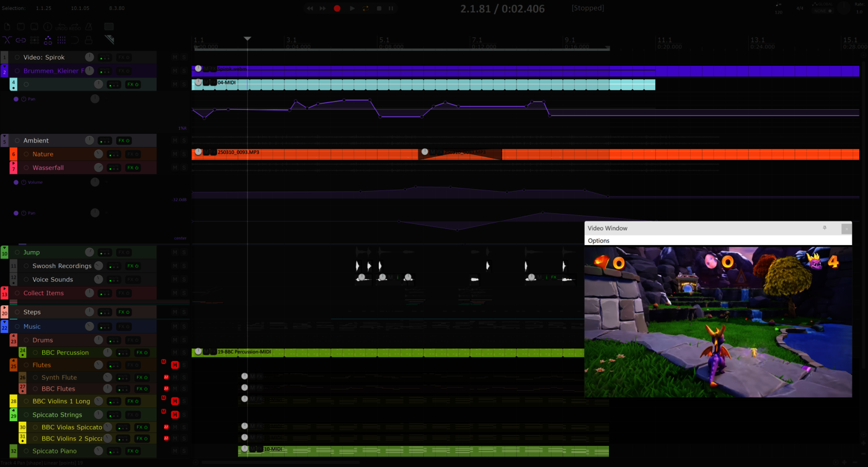Go to project end with fast-forward button
Viewport: 868px width, 467px height.
[x=323, y=8]
